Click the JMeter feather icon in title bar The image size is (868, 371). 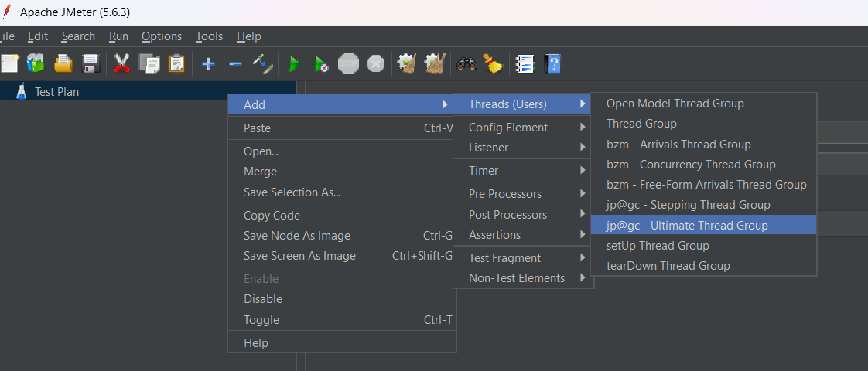[6, 12]
